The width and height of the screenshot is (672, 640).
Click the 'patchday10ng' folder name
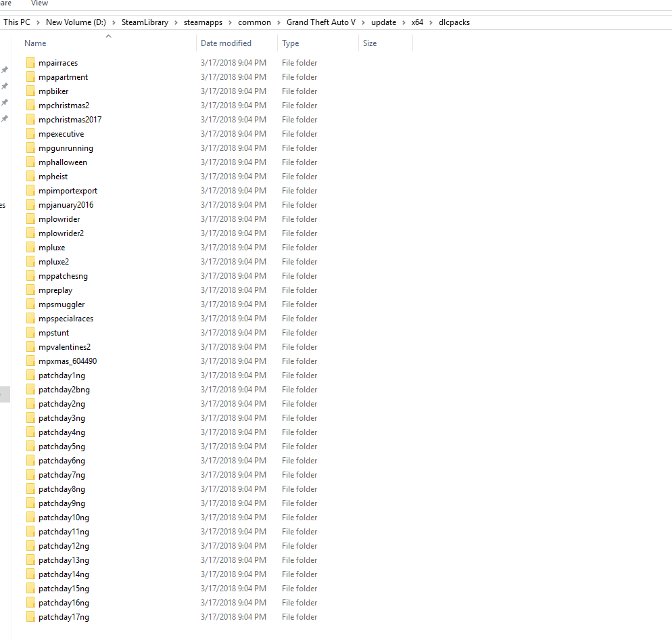64,518
